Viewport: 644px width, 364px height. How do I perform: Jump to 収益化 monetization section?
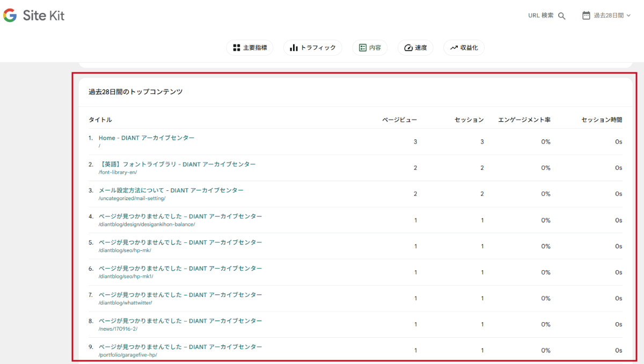tap(464, 48)
